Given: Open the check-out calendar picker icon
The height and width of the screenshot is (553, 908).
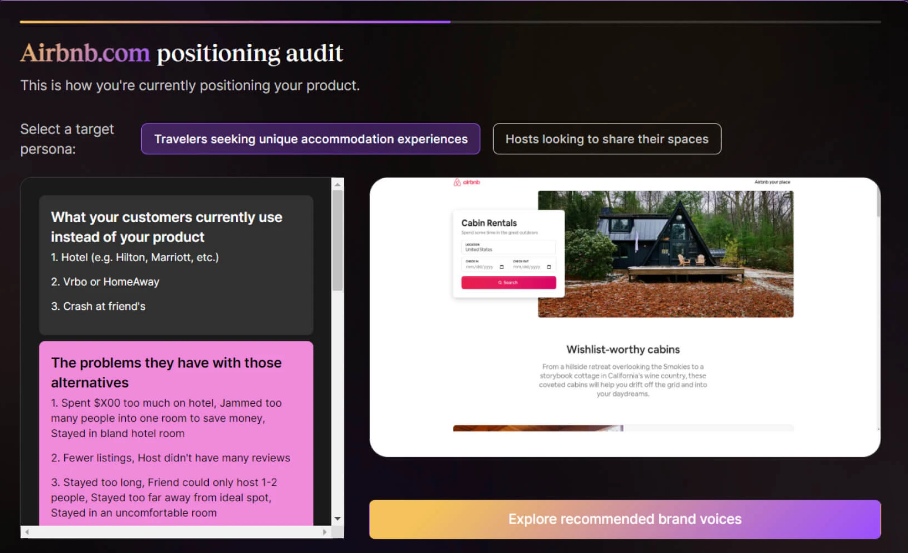Looking at the screenshot, I should 549,267.
